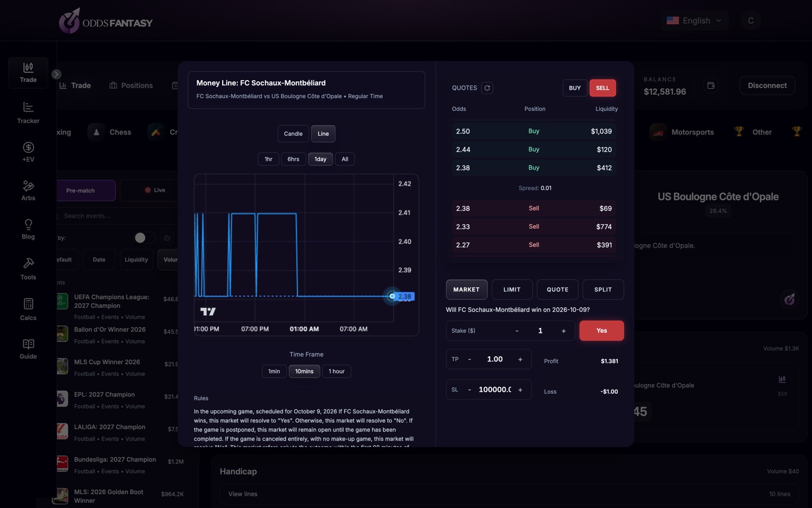Screen dimensions: 812x508
Task: Select the 2.50 Buy quote row
Action: pos(534,131)
